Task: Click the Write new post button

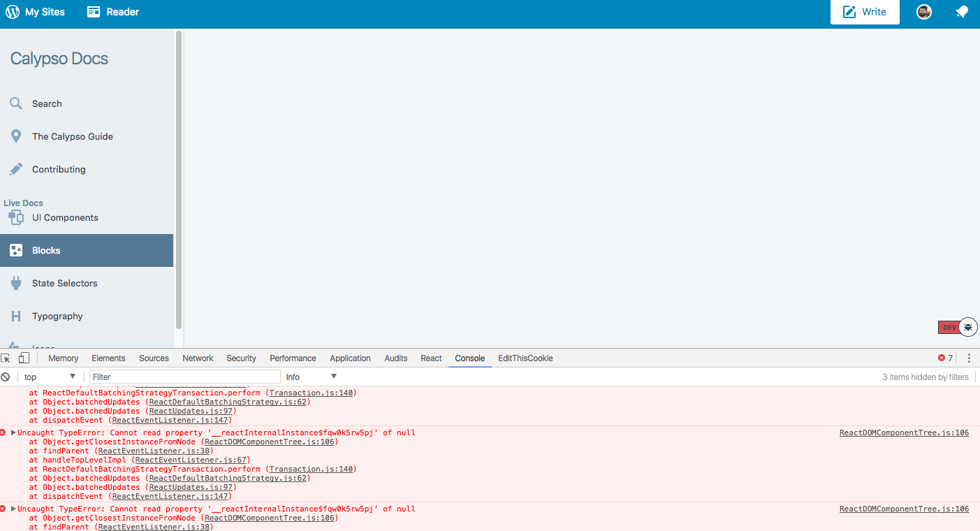Action: pyautogui.click(x=865, y=12)
